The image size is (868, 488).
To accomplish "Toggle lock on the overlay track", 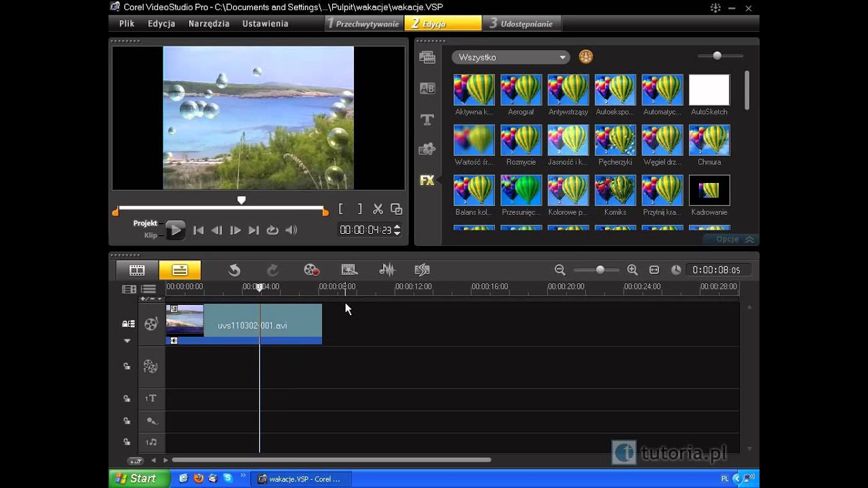I will 127,367.
